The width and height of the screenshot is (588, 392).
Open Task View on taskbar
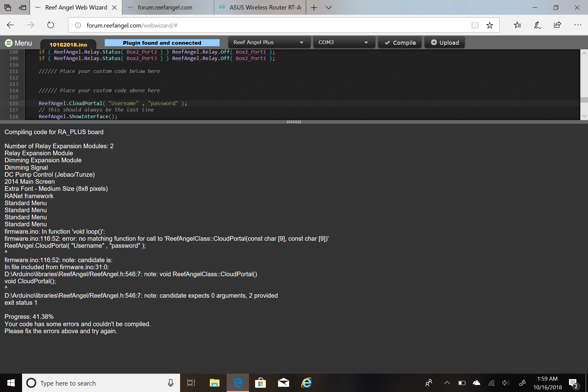[x=191, y=383]
